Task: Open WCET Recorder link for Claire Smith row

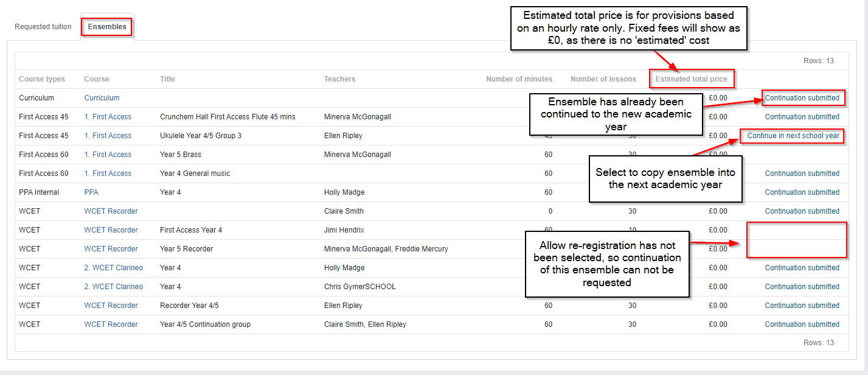Action: pyautogui.click(x=111, y=211)
